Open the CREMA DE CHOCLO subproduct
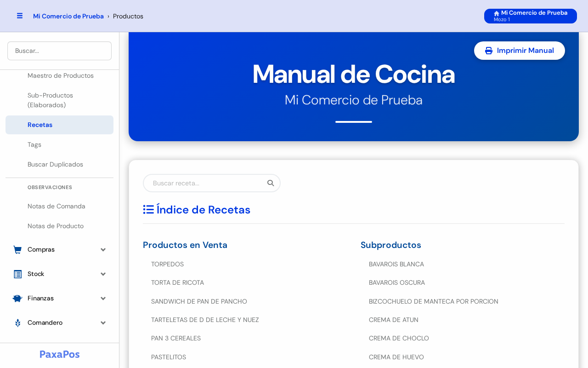 tap(399, 338)
